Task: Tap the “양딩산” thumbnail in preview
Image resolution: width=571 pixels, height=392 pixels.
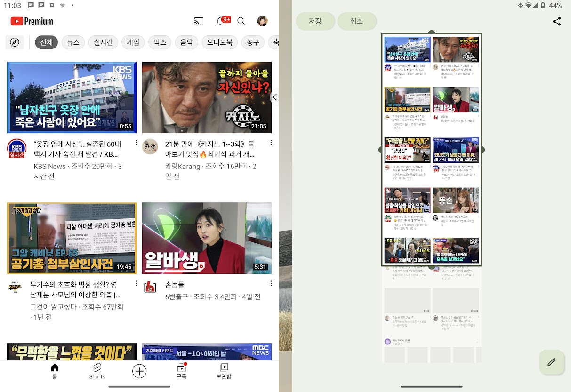Action: (408, 150)
